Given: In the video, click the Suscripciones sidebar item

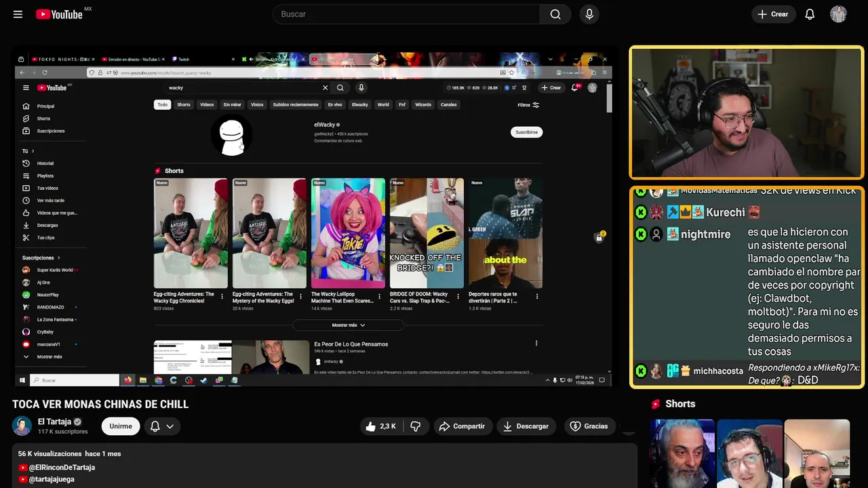Looking at the screenshot, I should [x=51, y=131].
